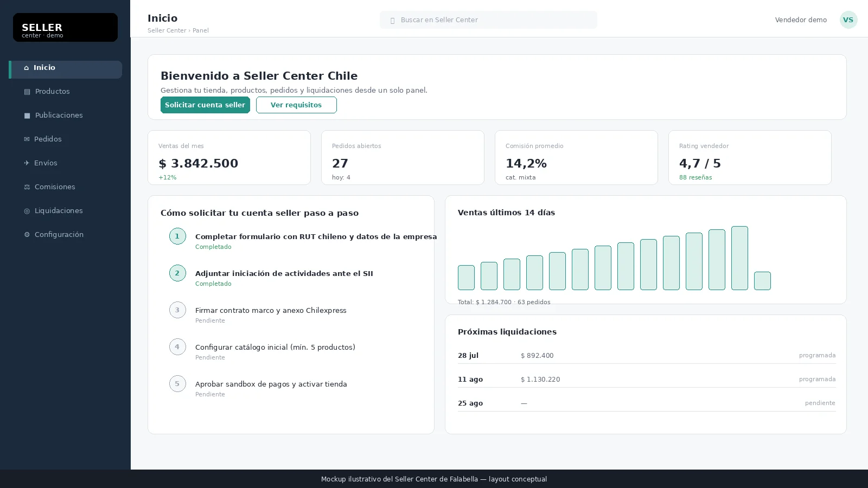Screen dimensions: 868x488
Task: Click the Productos list icon in sidebar
Action: (x=27, y=92)
